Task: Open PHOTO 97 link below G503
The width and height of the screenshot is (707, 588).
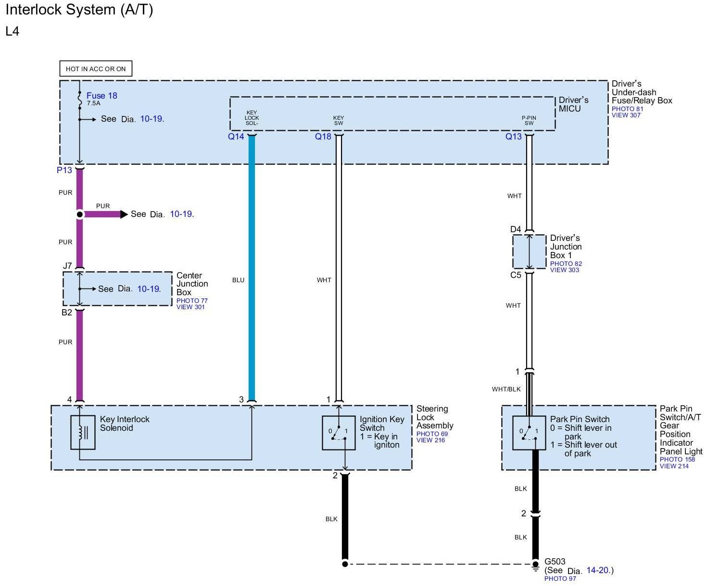Action: (x=560, y=578)
